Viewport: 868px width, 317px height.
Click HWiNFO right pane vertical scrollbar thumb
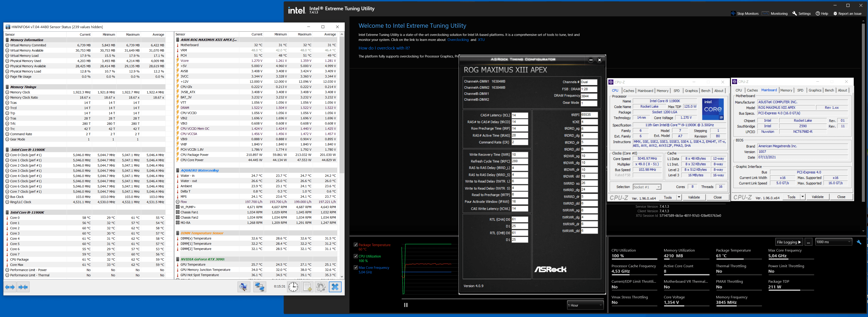342,105
